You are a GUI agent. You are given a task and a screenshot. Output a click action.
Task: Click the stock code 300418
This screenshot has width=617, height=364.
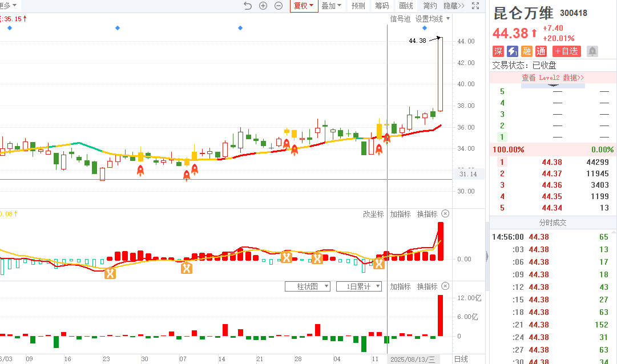tap(574, 13)
